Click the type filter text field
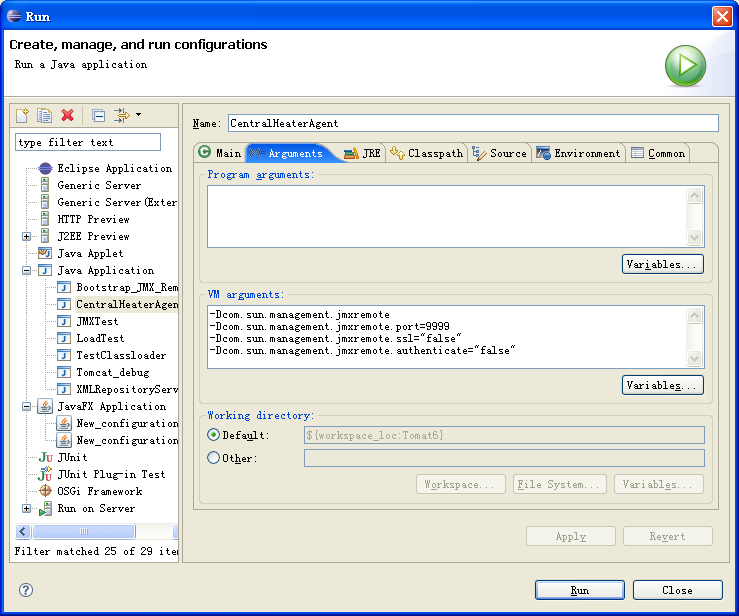The image size is (739, 616). click(88, 142)
